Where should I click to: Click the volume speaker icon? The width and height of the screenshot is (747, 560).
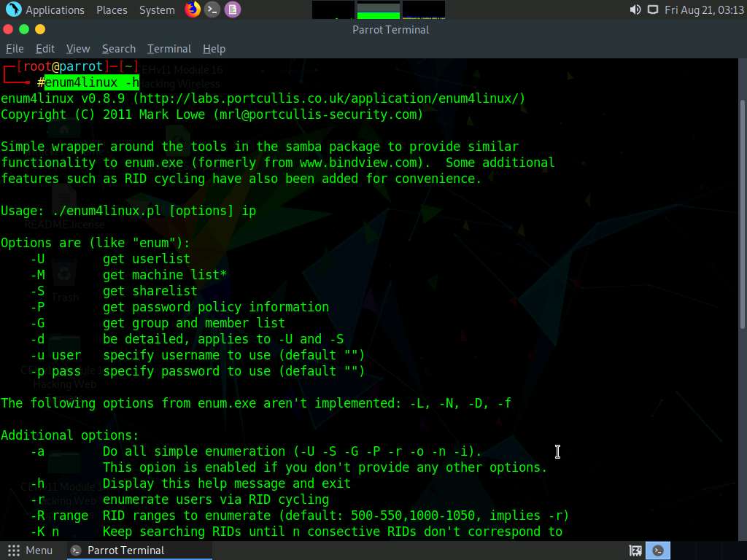pyautogui.click(x=635, y=9)
